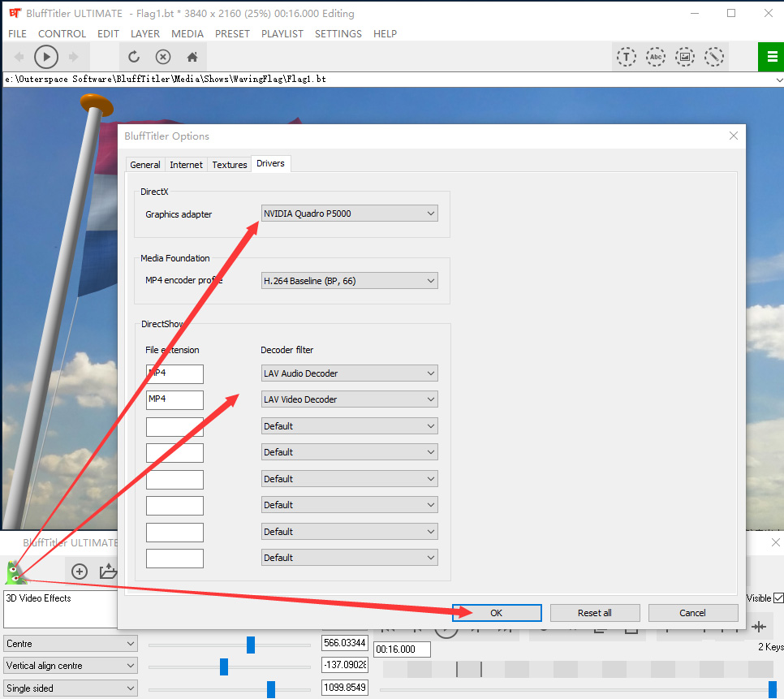The width and height of the screenshot is (784, 699).
Task: Click the -137.09028 value field
Action: [344, 665]
